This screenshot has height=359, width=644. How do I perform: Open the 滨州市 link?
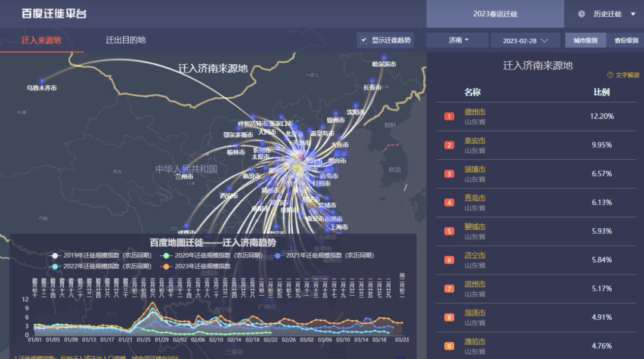coord(475,284)
